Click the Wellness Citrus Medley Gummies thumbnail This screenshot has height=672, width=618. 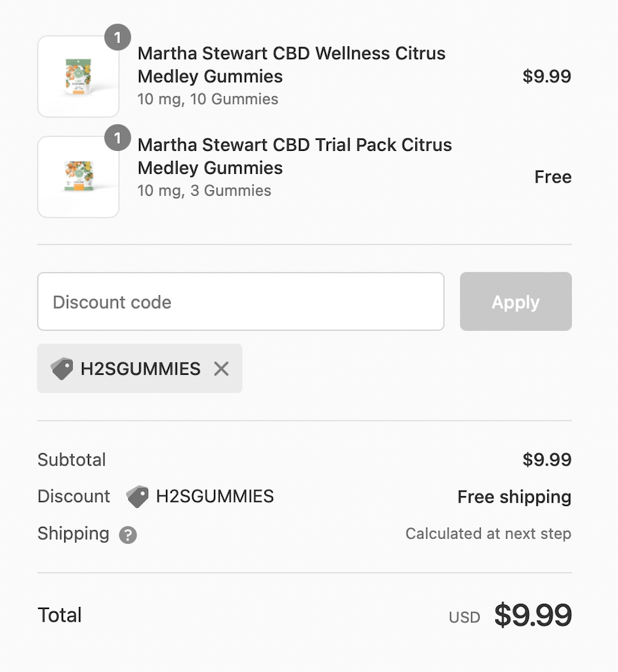[78, 77]
